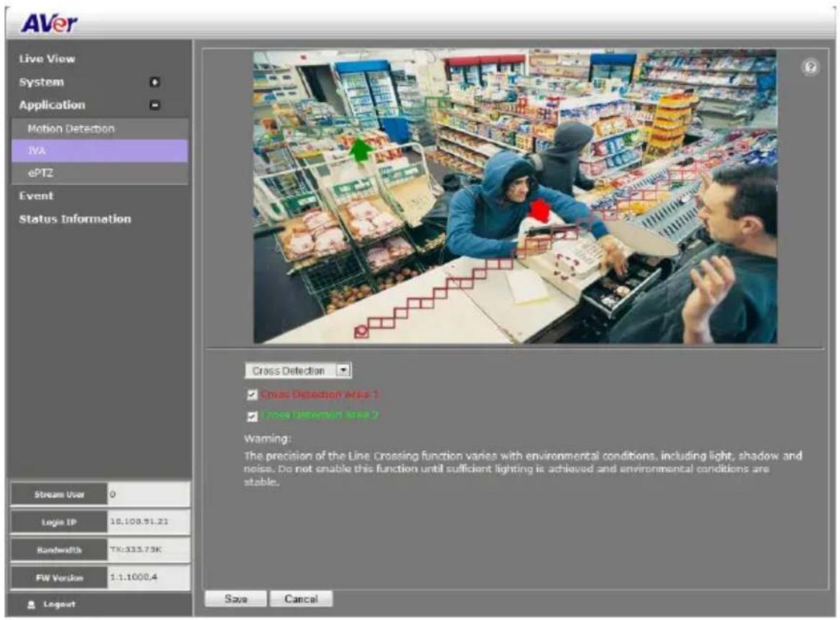Open the Cross Detection dropdown
840x620 pixels.
[299, 370]
